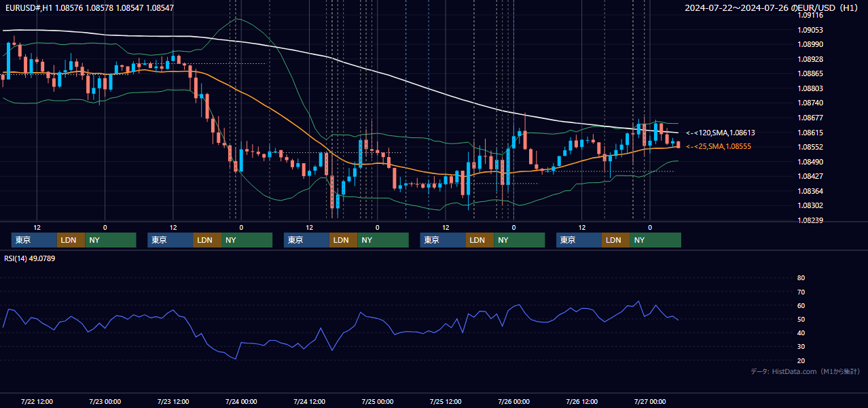Click the 7/23 00:00 time axis label

(x=105, y=401)
